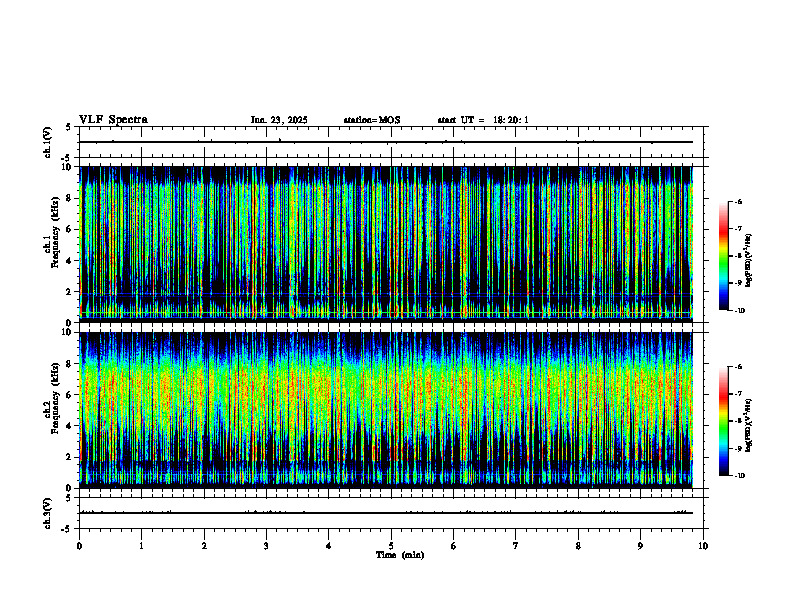Image resolution: width=792 pixels, height=612 pixels.
Task: Click the ch.1(V) axis "5" tick label
Action: coord(68,127)
